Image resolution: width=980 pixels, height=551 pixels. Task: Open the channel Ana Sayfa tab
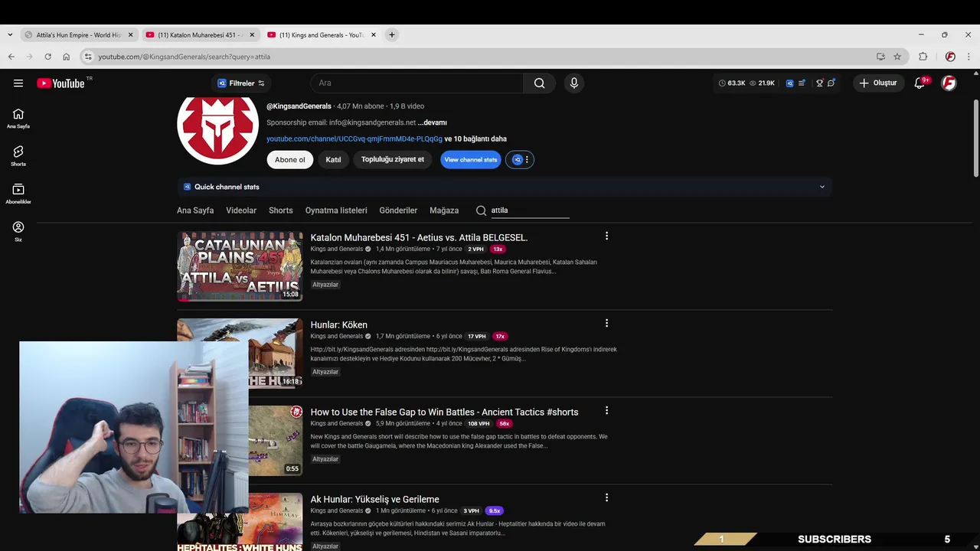[x=195, y=210]
